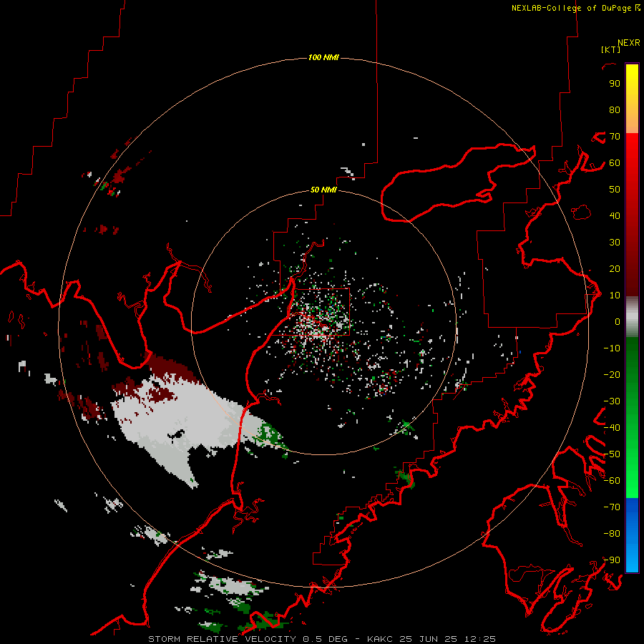Select the positive 10 knot scale label
The height and width of the screenshot is (644, 644).
tap(615, 296)
